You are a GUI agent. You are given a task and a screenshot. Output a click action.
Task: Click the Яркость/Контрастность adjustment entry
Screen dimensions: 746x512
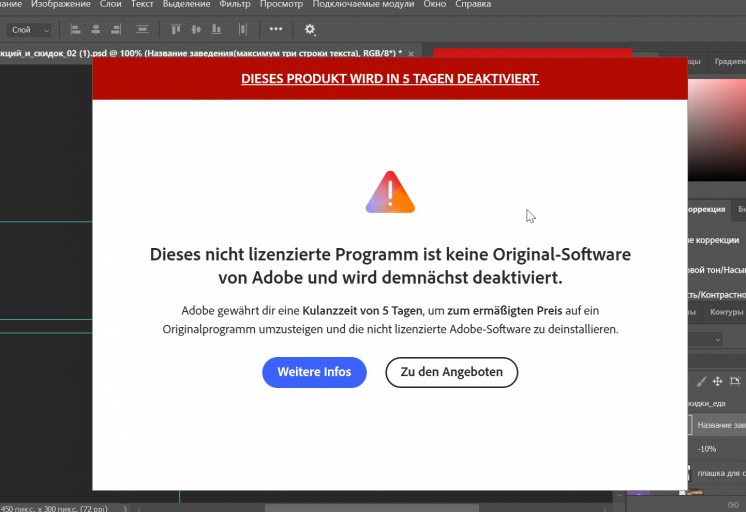(717, 295)
